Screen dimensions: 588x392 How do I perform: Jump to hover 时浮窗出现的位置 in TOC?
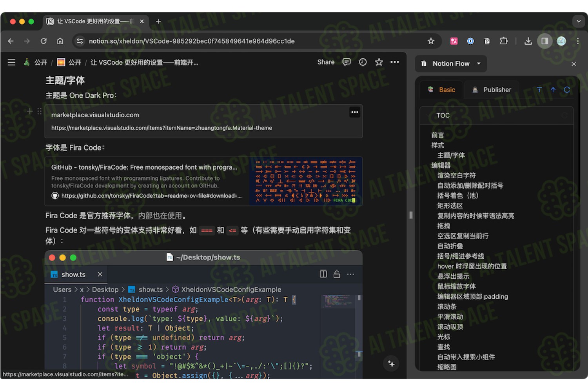coord(472,267)
